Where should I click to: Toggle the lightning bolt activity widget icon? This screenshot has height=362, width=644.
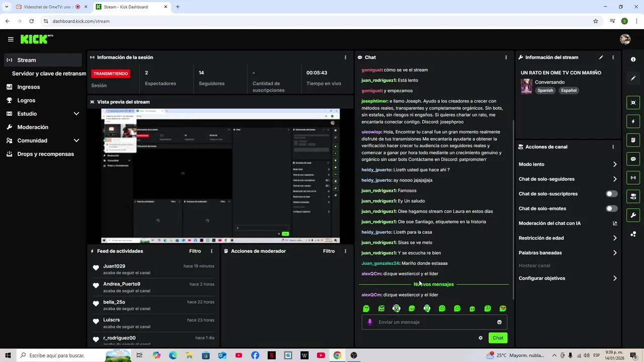tap(633, 121)
